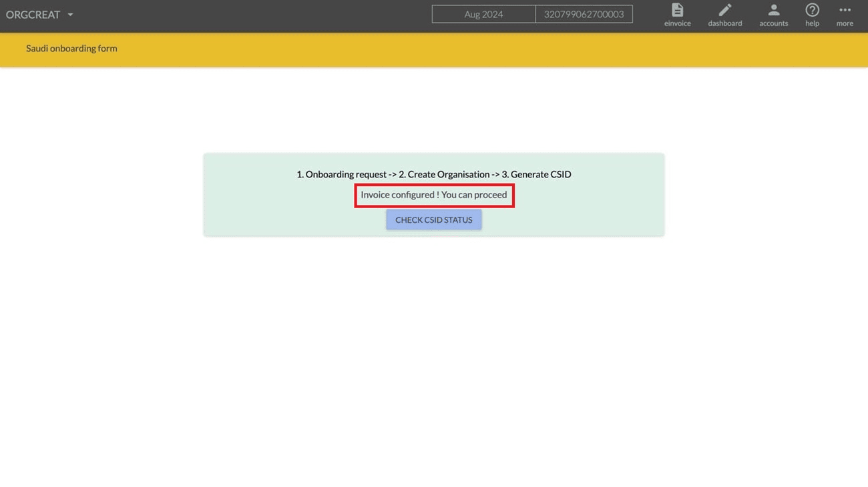Select the Saudi onboarding form banner
The height and width of the screenshot is (487, 868).
[71, 48]
